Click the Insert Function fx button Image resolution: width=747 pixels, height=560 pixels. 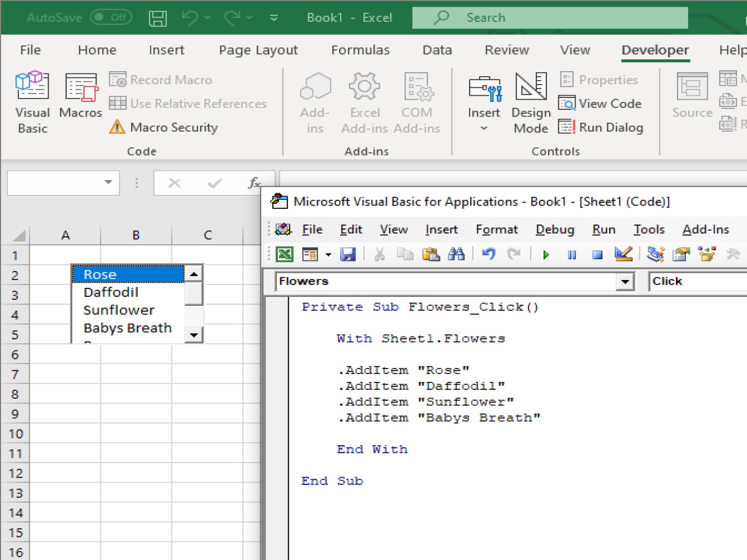(x=254, y=183)
